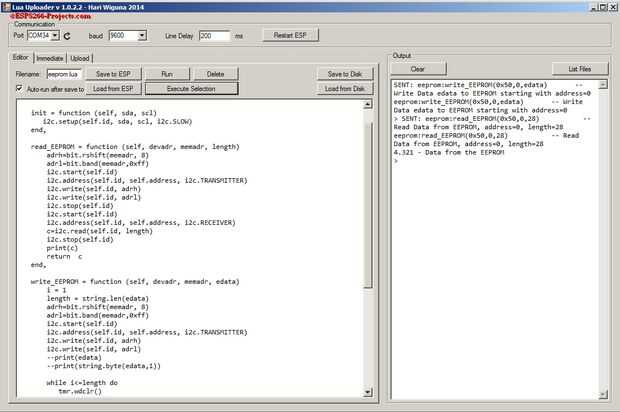
Task: Clear the output with Clear button
Action: coord(418,69)
